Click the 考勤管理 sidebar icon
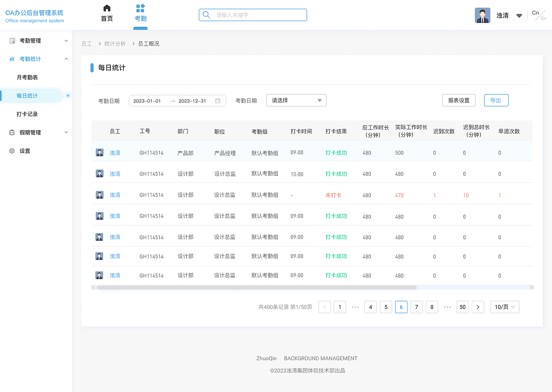Image resolution: width=552 pixels, height=392 pixels. point(11,40)
